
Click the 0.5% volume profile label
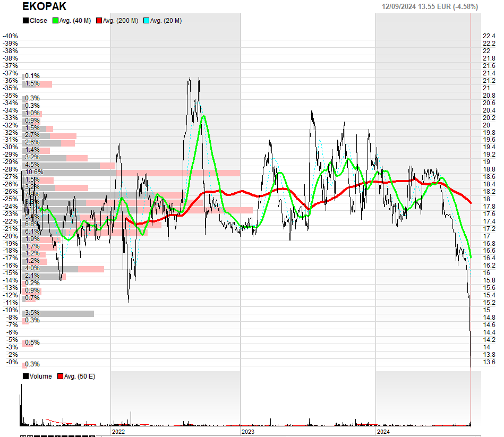coord(32,342)
